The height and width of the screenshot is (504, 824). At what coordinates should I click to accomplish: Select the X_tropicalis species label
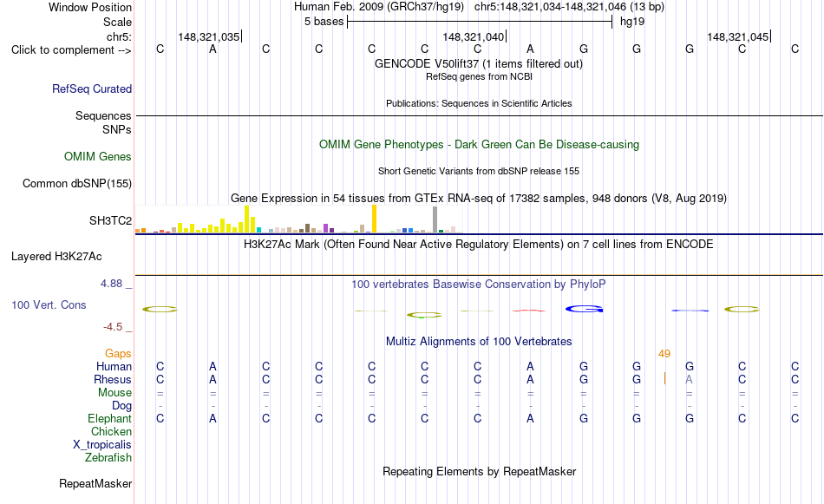(x=102, y=445)
